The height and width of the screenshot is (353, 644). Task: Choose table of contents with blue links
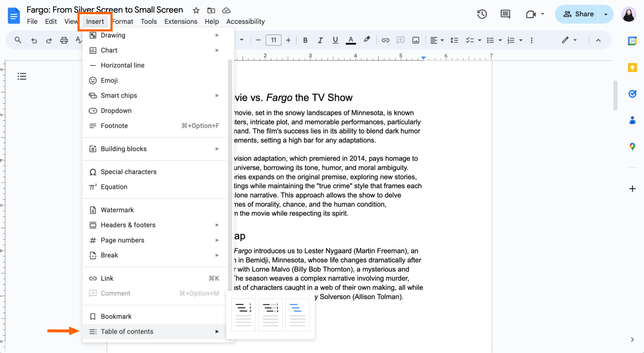click(297, 315)
